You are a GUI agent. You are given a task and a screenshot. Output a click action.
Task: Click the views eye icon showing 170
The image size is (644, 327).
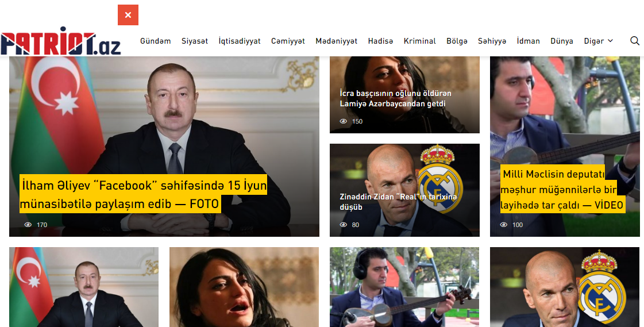(x=28, y=225)
